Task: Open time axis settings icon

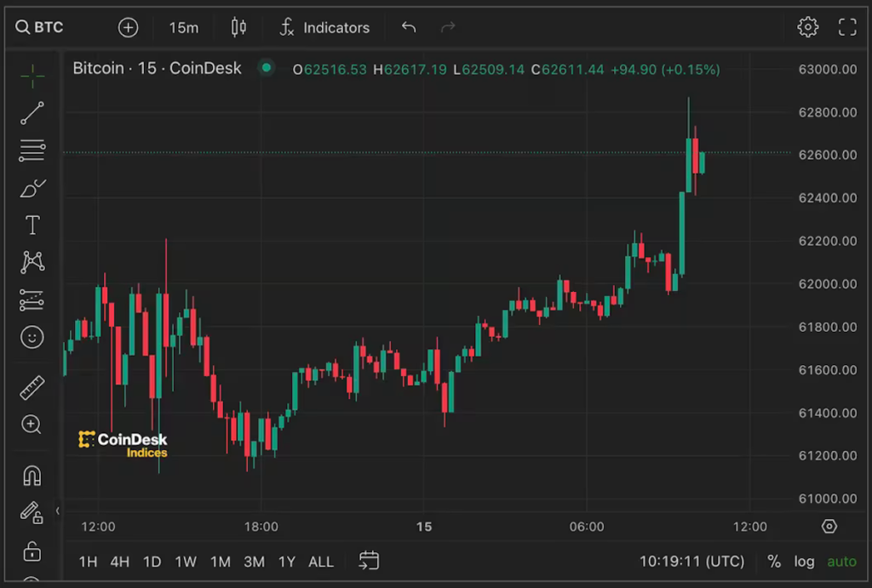Action: pyautogui.click(x=829, y=526)
